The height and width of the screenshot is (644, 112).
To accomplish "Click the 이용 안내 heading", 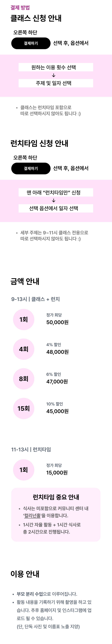I will point(25,574).
